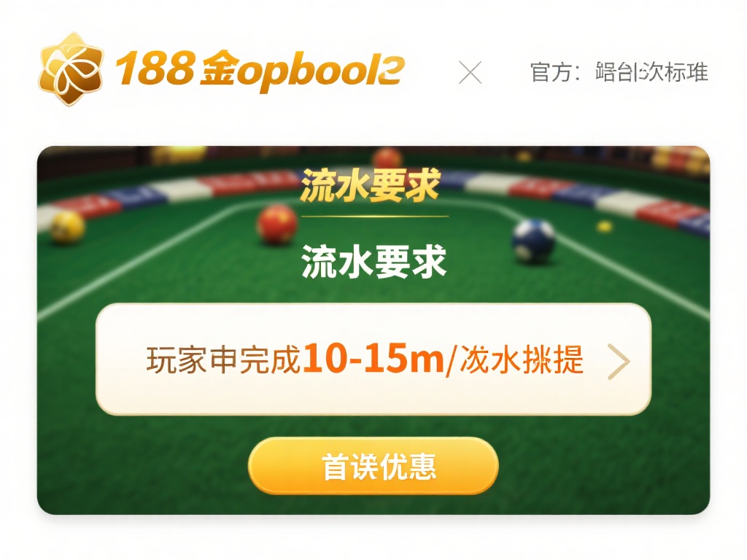Click the orange text after the slash
747x560 pixels.
pyautogui.click(x=522, y=359)
